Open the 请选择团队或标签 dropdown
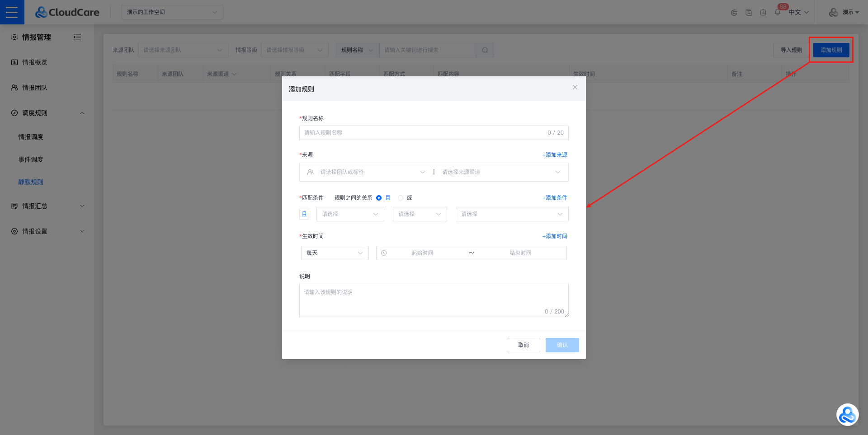Viewport: 868px width, 435px height. click(366, 172)
